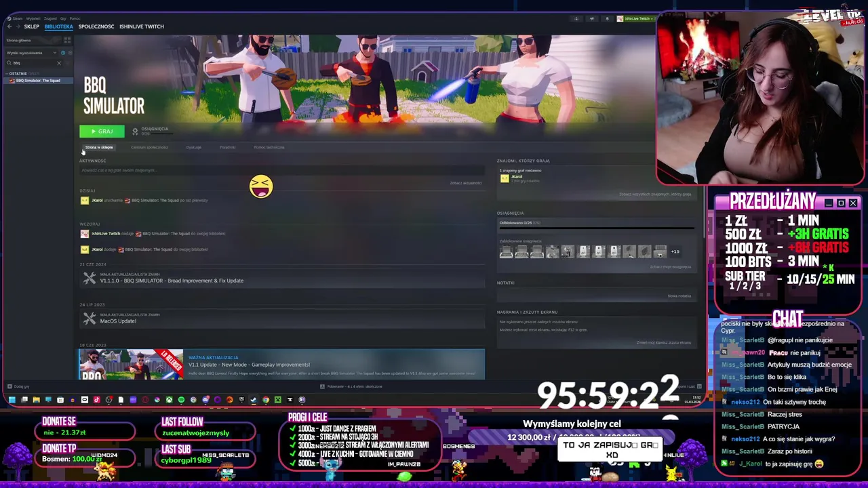
Task: Open the Spotify icon on the taskbar
Action: (x=181, y=400)
